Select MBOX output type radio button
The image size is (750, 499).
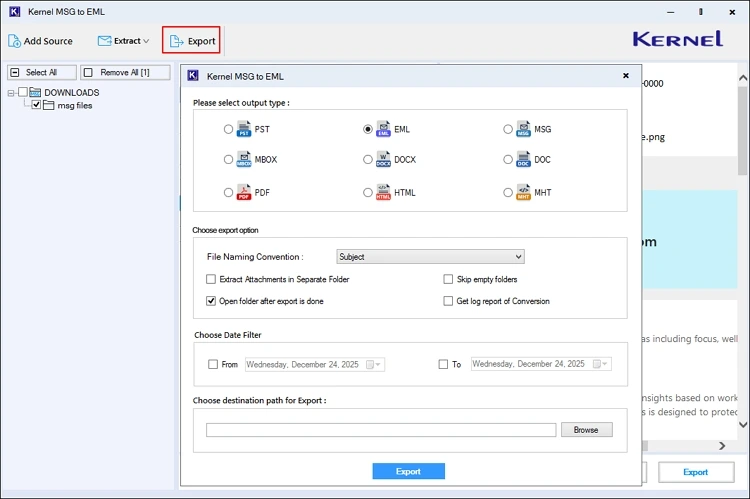click(228, 159)
